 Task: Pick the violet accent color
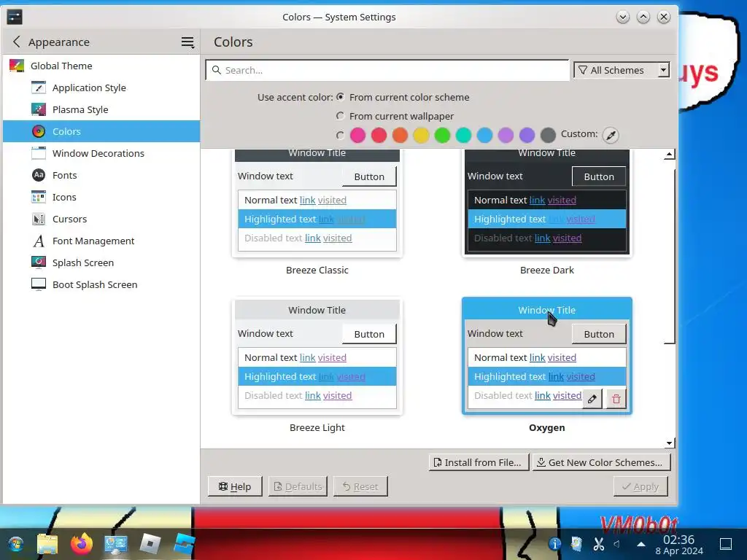[x=527, y=135]
